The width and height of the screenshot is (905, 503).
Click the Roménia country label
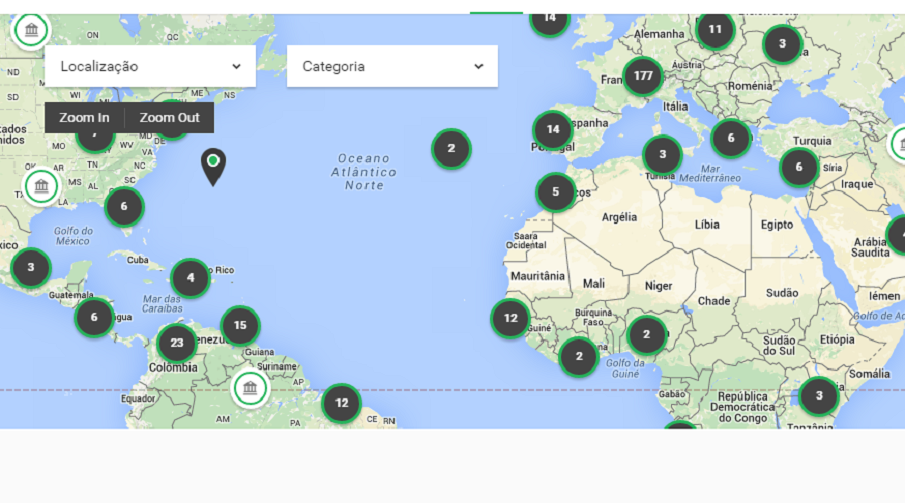(x=750, y=86)
